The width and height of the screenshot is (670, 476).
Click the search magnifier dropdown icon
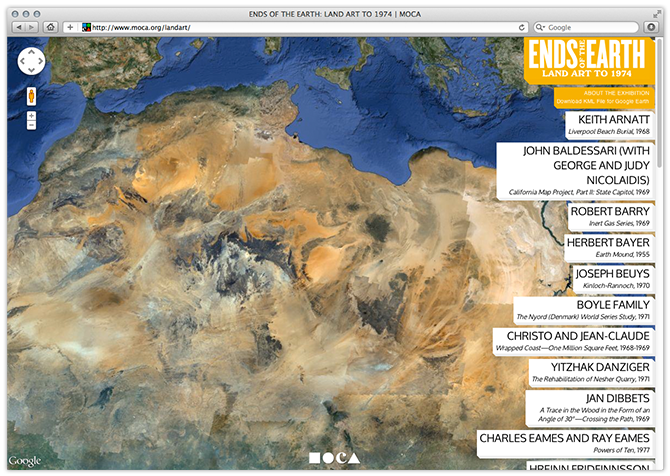(x=540, y=27)
